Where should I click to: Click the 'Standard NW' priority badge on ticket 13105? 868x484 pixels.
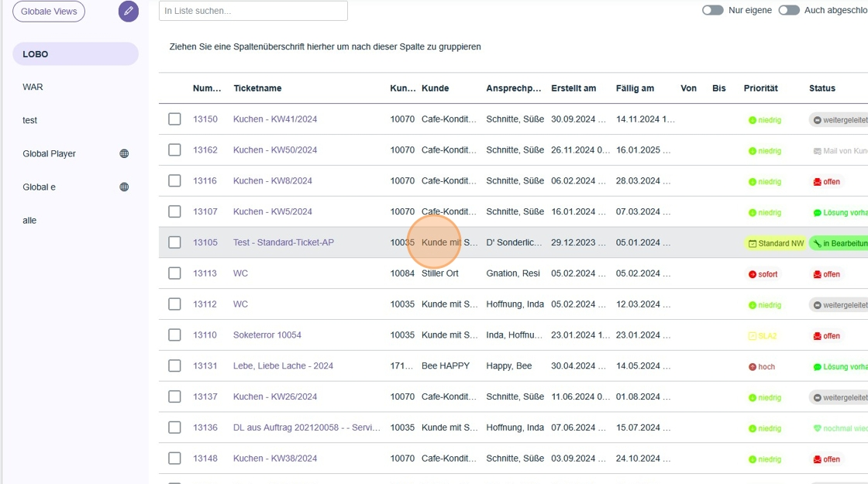[x=775, y=243]
